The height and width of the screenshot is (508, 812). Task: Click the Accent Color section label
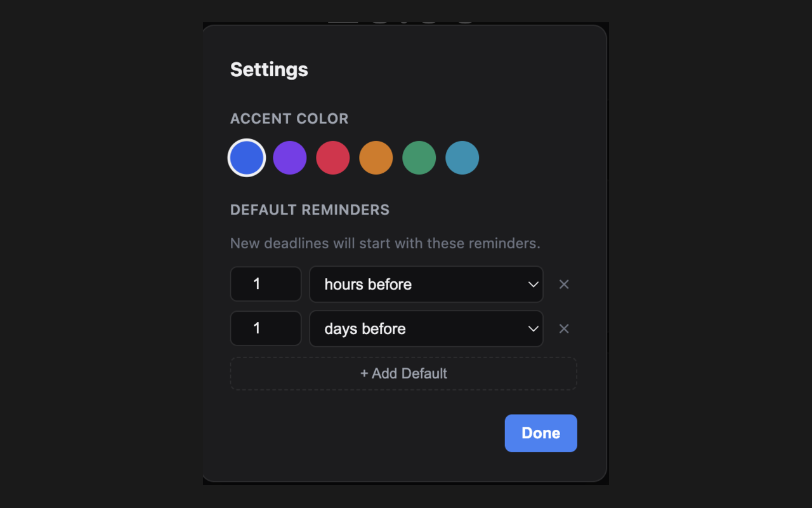(x=289, y=119)
